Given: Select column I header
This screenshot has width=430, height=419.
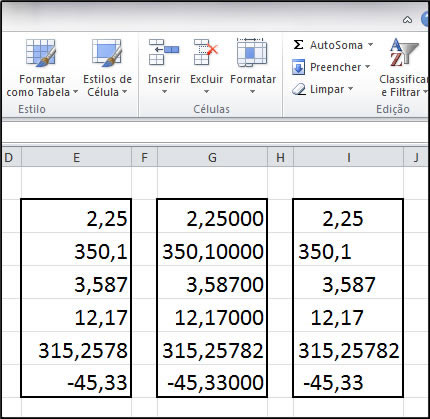Looking at the screenshot, I should (x=348, y=157).
